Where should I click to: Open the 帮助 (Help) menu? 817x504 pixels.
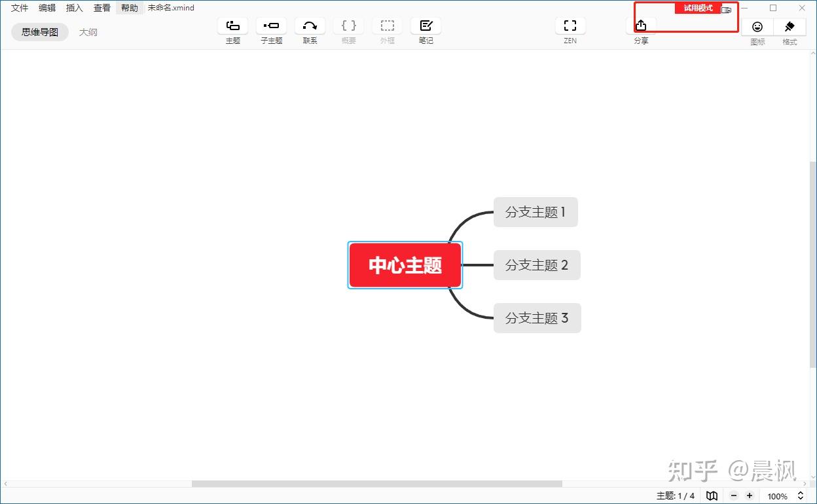coord(129,8)
